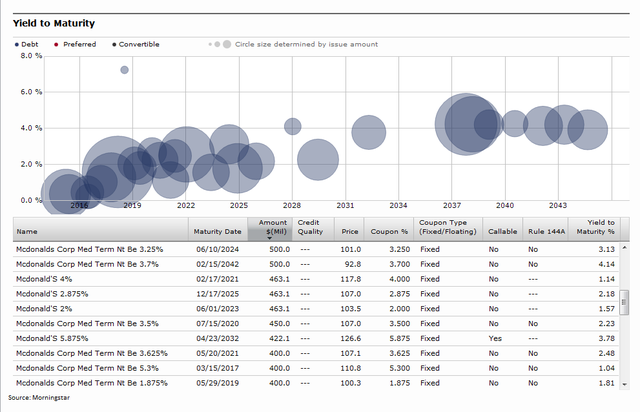Select the small bubble near 7% yield
The image size is (640, 412).
124,70
